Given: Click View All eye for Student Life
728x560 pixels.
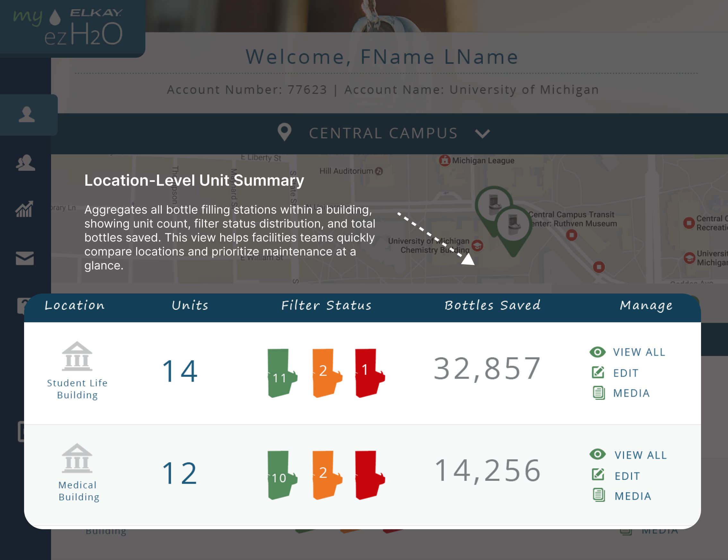Looking at the screenshot, I should point(597,352).
